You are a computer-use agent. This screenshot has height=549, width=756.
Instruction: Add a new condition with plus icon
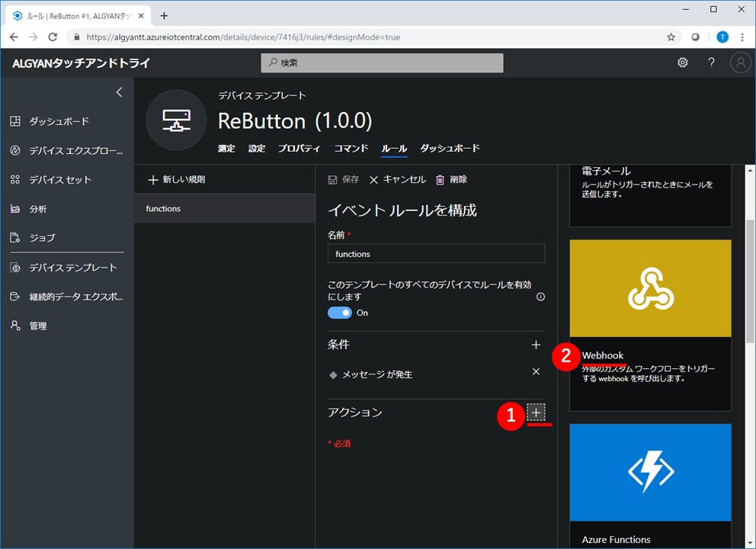(536, 345)
